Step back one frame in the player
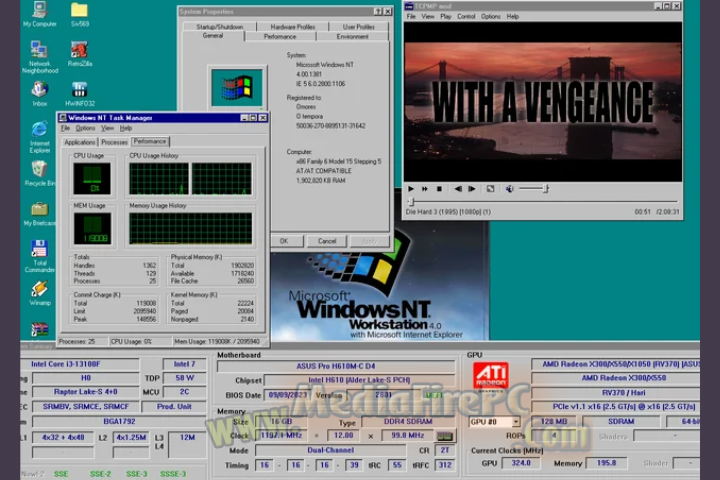This screenshot has width=720, height=480. (458, 189)
